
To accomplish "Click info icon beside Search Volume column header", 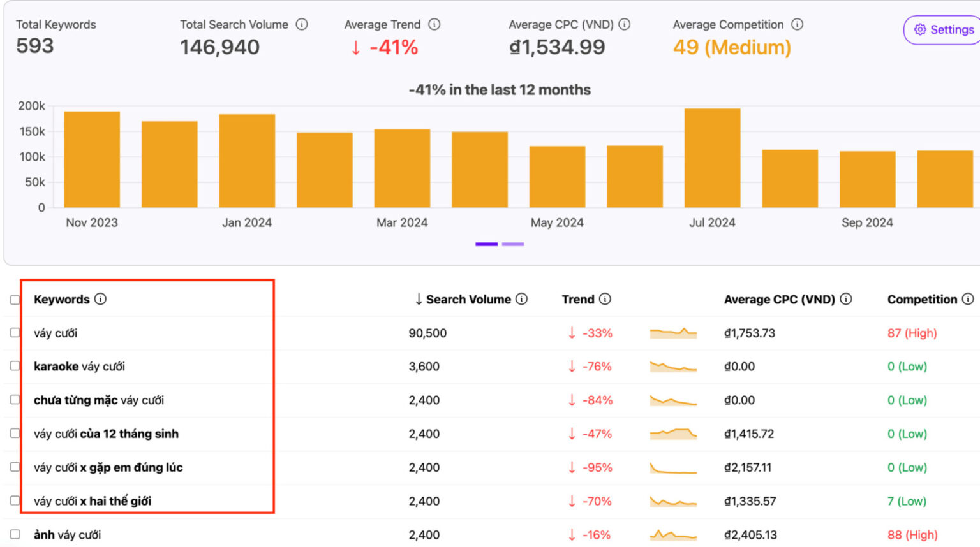I will click(x=521, y=299).
